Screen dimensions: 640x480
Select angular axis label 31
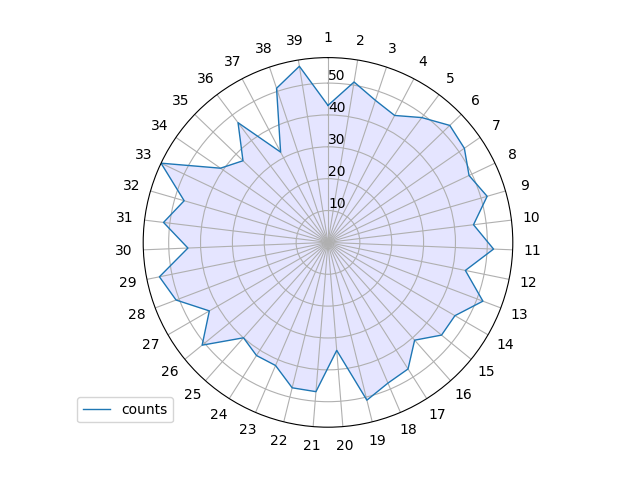coord(124,217)
